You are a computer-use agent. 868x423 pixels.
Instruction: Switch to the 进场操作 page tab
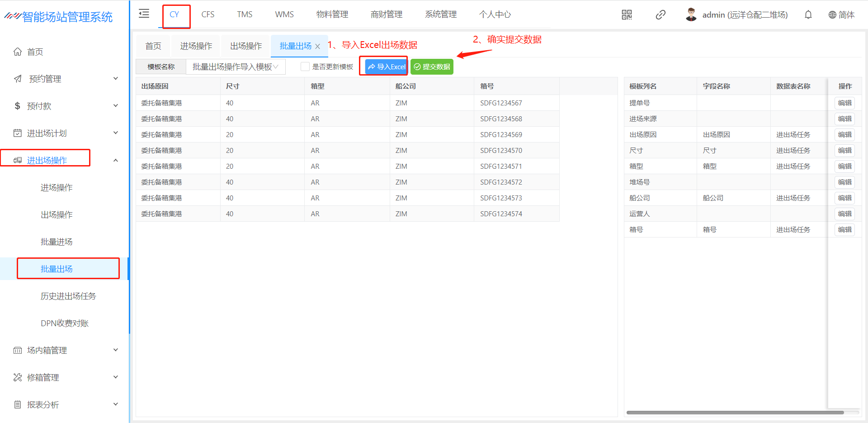[196, 46]
